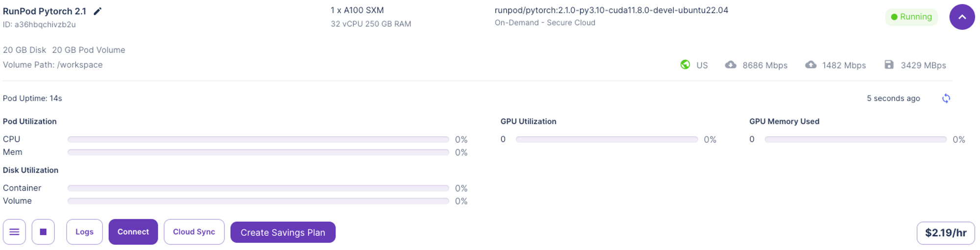Viewport: 980px width, 250px height.
Task: Click the GPU Memory Used bar
Action: (x=856, y=140)
